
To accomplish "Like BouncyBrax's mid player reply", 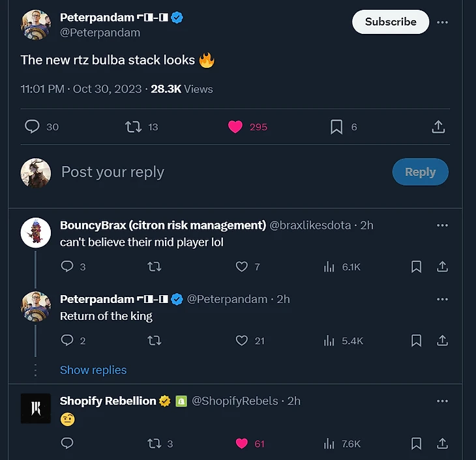I will [x=242, y=266].
